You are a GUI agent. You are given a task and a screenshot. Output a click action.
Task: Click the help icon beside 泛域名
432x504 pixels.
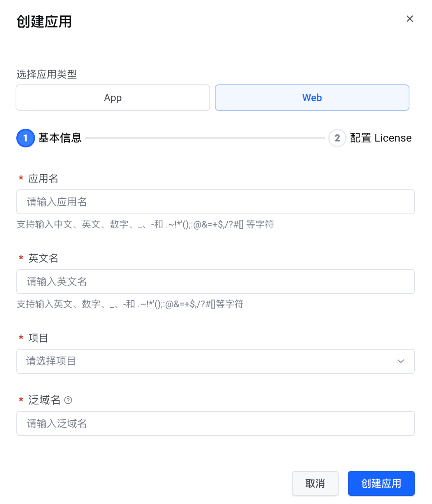coord(68,400)
